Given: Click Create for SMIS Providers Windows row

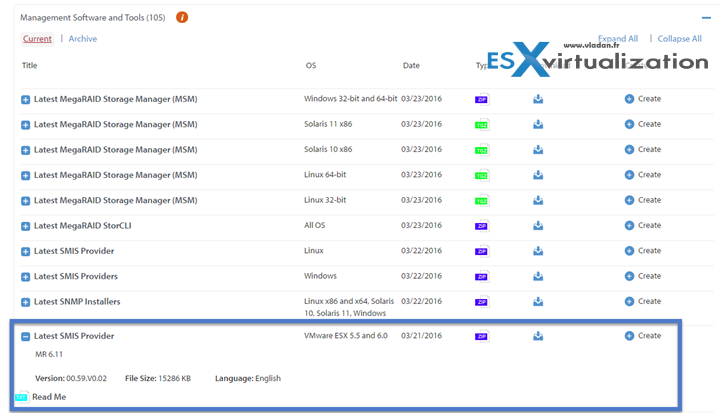Looking at the screenshot, I should pyautogui.click(x=643, y=276).
